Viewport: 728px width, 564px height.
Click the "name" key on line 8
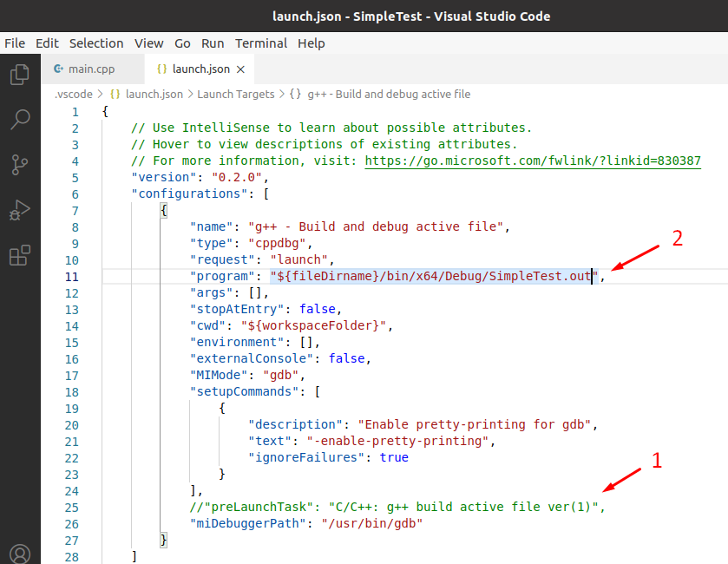pos(211,226)
